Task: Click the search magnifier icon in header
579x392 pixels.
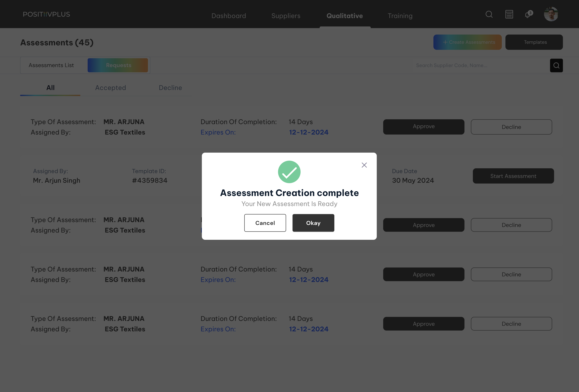Action: 489,14
